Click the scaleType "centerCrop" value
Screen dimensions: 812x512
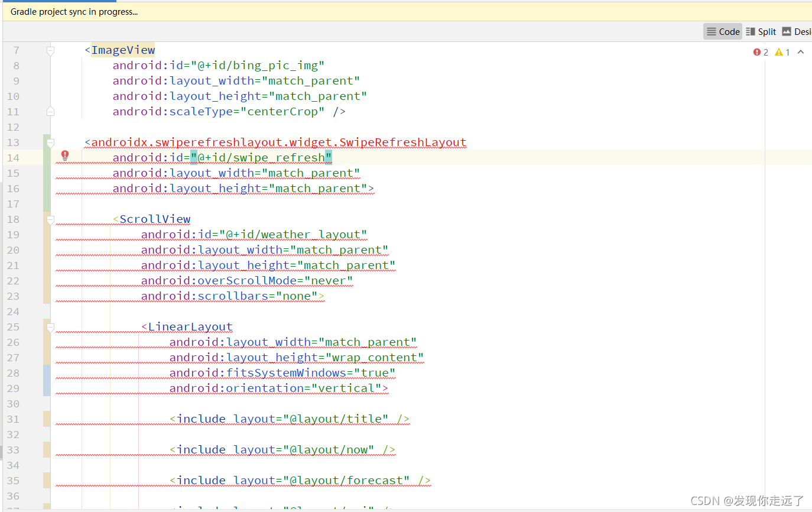click(x=282, y=112)
